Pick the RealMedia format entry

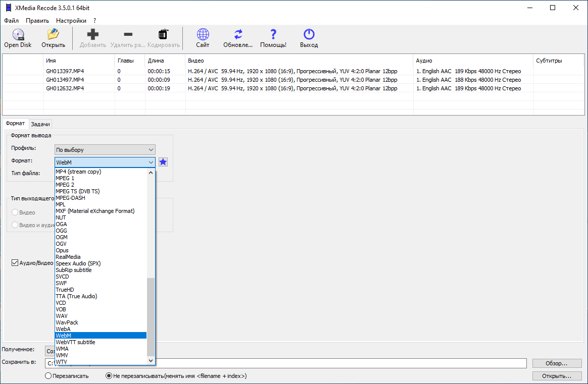101,257
